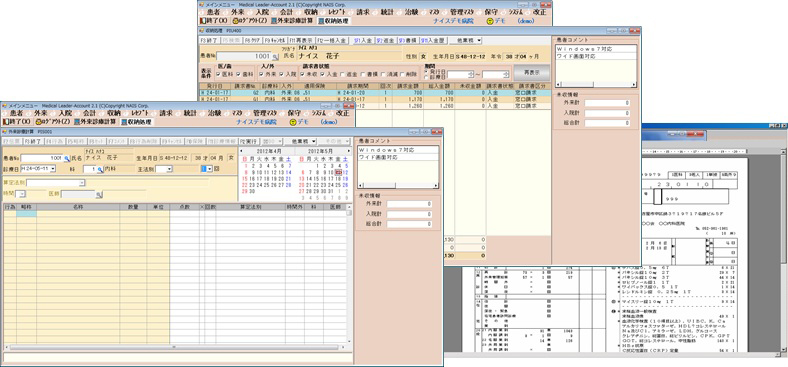Image resolution: width=788 pixels, height=367 pixels.
Task: Select the bill row with 請求金額 1,170
Action: tap(374, 100)
